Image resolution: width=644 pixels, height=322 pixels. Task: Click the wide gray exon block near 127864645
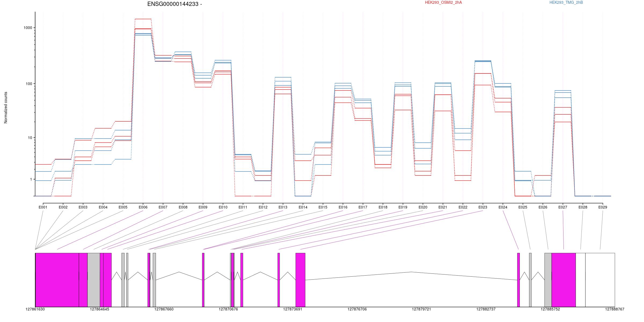tap(94, 280)
